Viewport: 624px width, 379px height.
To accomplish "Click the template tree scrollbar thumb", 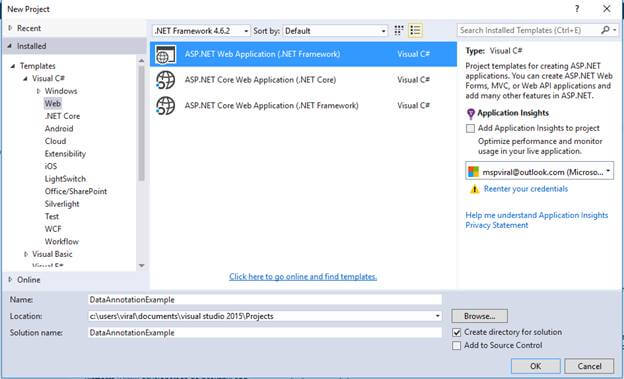I will click(141, 123).
